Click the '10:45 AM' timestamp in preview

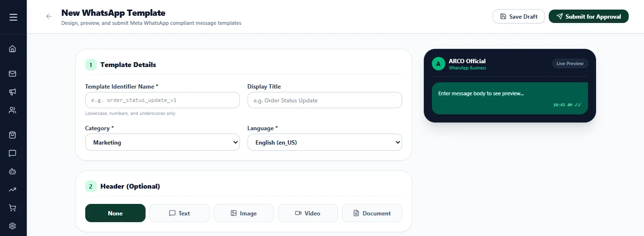click(563, 104)
